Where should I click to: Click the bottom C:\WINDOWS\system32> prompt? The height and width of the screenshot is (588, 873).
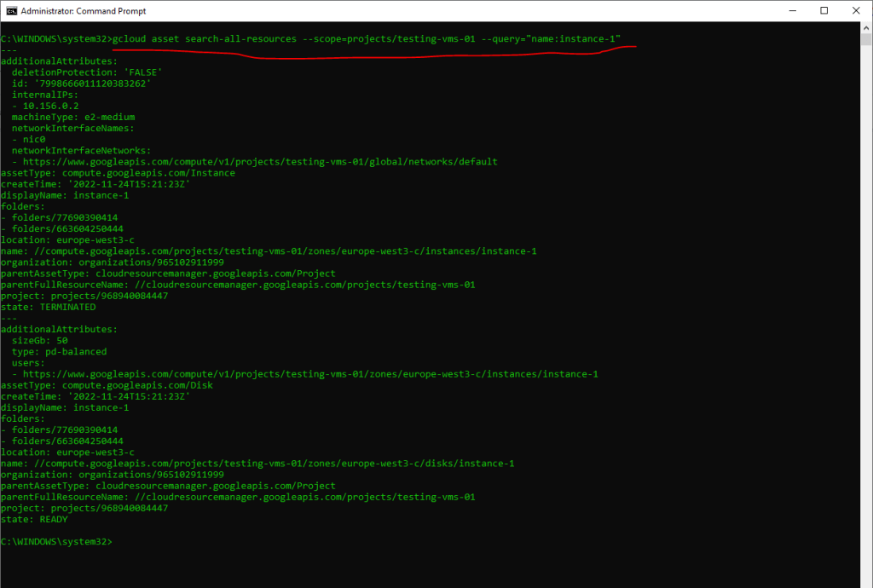click(x=56, y=541)
